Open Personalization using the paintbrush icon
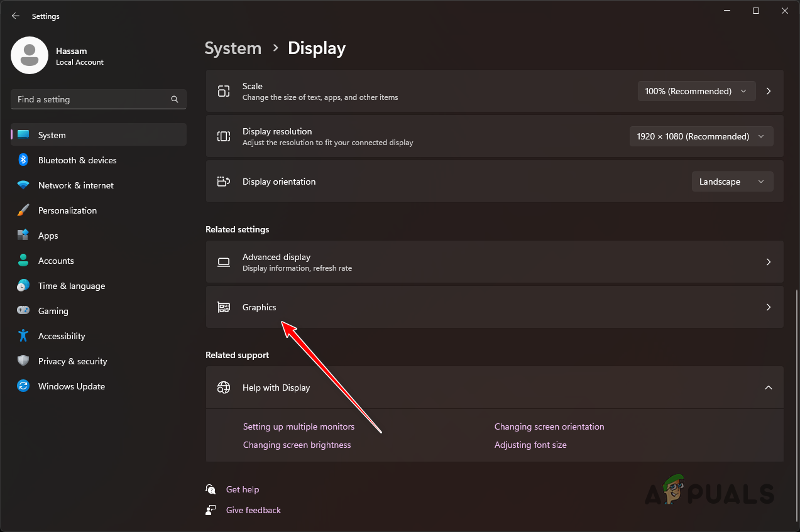The image size is (800, 532). click(23, 210)
